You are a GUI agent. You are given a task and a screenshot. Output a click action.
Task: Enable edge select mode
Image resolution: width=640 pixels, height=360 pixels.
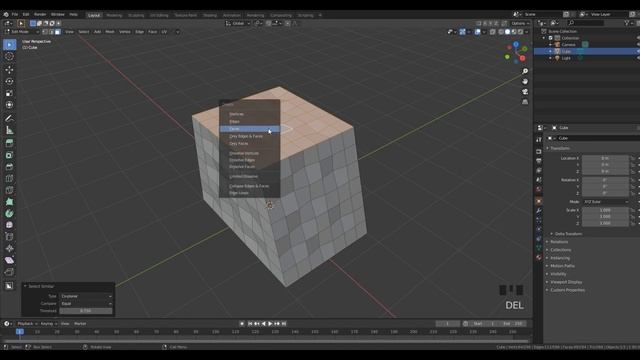pos(51,32)
